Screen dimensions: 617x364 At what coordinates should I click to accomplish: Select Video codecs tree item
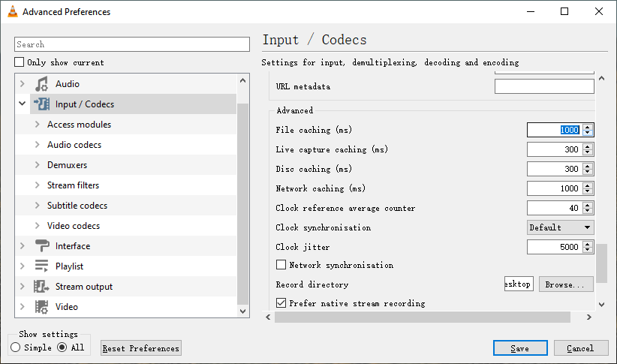pos(74,225)
